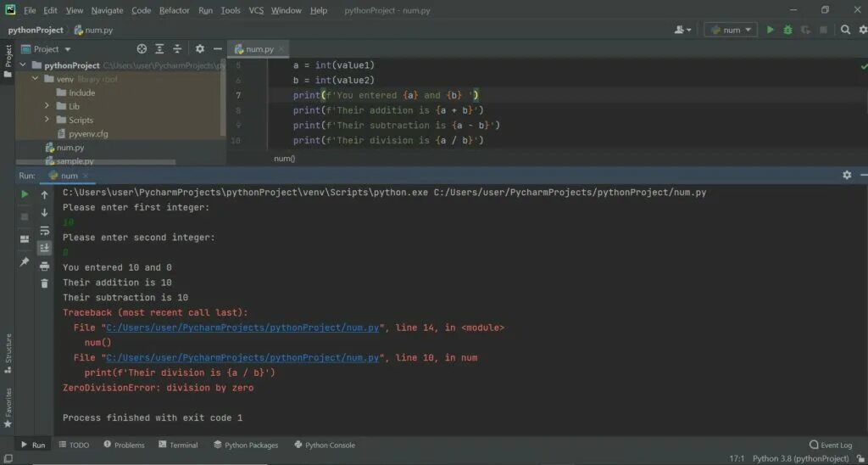Start debugging with the bug icon
The image size is (868, 465).
[x=787, y=30]
